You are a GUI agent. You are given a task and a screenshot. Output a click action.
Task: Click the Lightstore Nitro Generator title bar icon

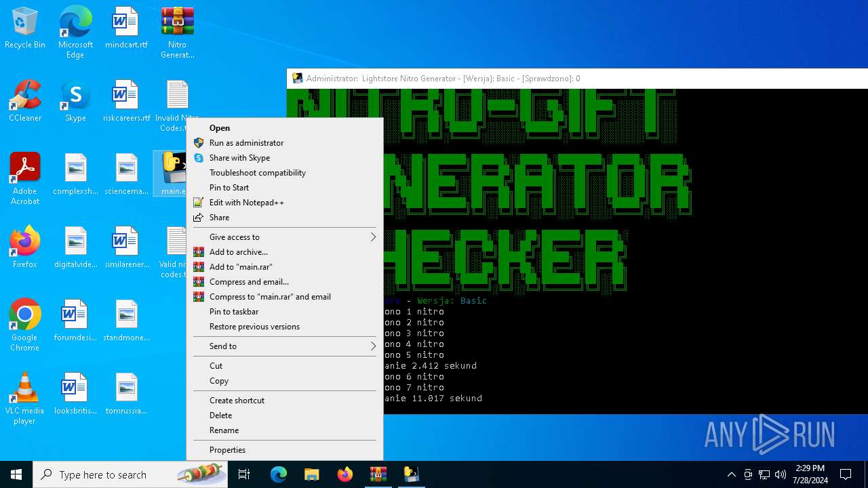[x=297, y=79]
